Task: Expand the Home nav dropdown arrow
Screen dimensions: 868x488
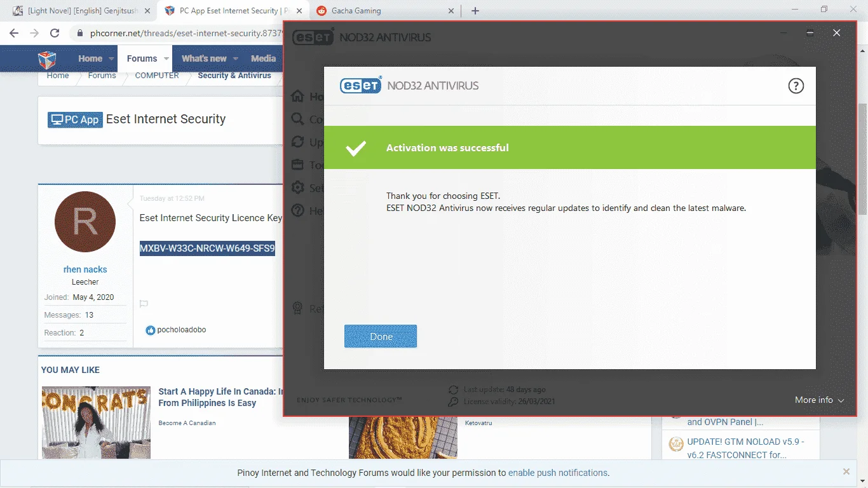Action: pyautogui.click(x=112, y=58)
